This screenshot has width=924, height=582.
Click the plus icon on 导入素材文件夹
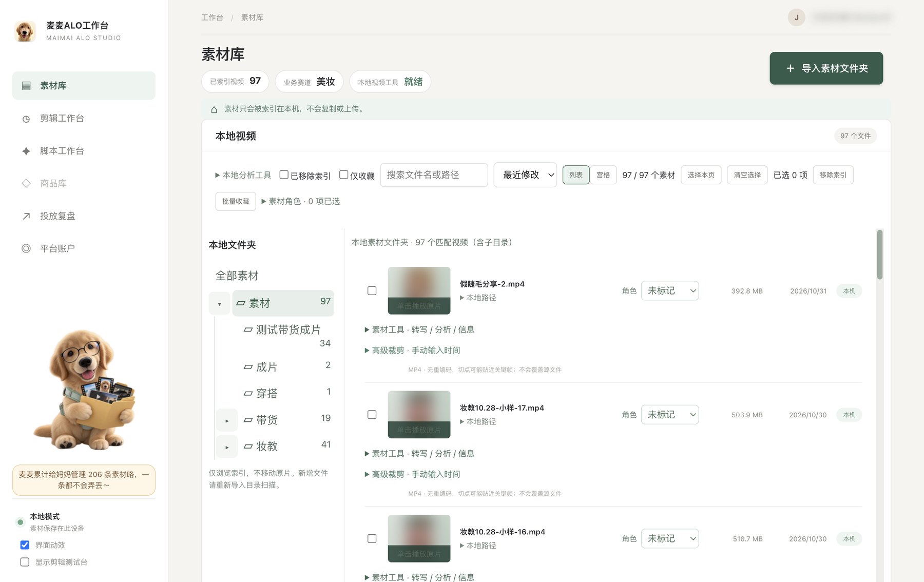click(791, 68)
